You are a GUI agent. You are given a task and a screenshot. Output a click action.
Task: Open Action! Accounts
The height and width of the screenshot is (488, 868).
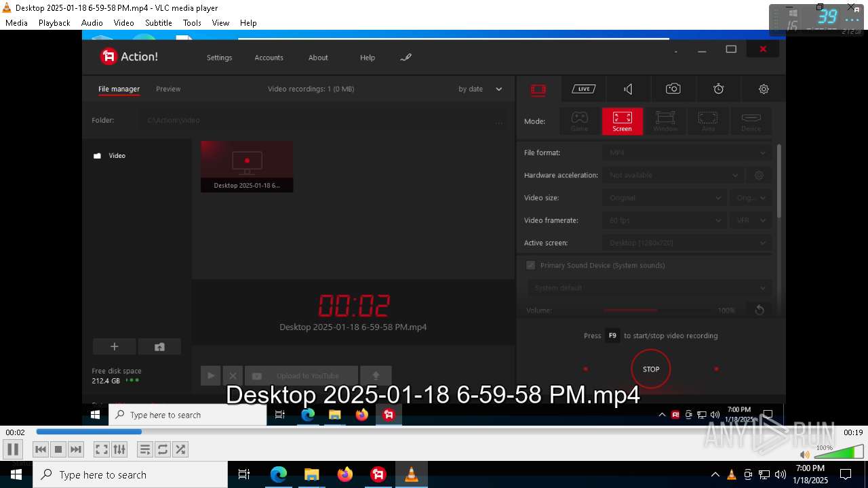tap(269, 58)
